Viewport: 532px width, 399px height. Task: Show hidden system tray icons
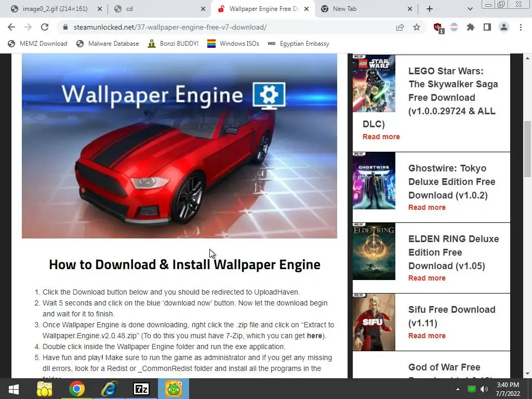click(x=458, y=389)
